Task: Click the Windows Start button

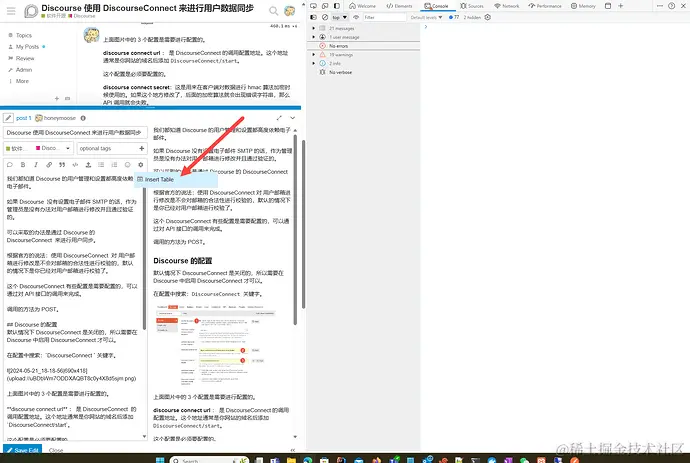Action: tap(160, 459)
